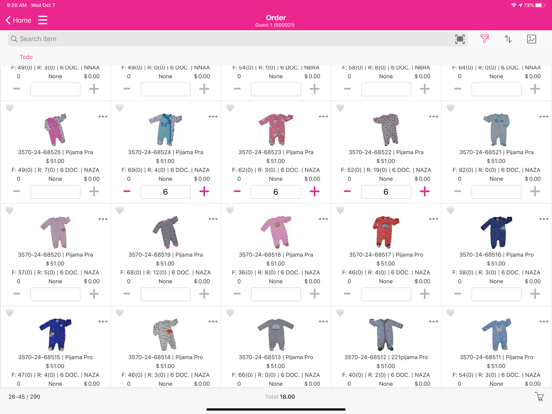Favorite item 3570-24-68519 with heart
Image resolution: width=552 pixels, height=414 pixels.
tap(120, 210)
